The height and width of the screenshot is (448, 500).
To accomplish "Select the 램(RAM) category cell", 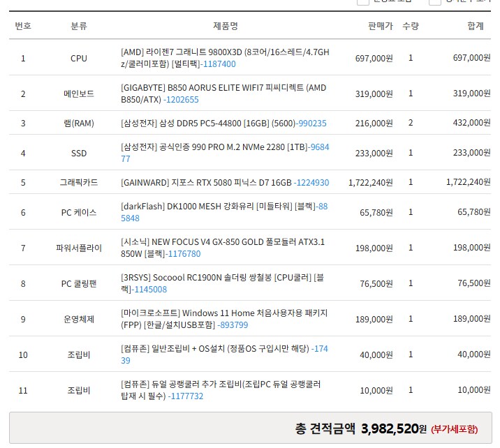I will click(79, 124).
